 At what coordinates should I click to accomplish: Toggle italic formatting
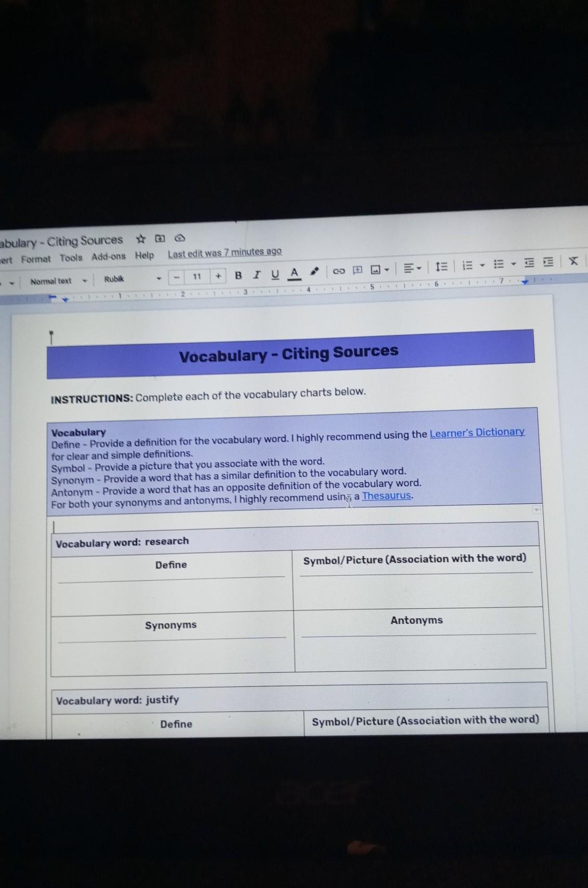pos(256,275)
